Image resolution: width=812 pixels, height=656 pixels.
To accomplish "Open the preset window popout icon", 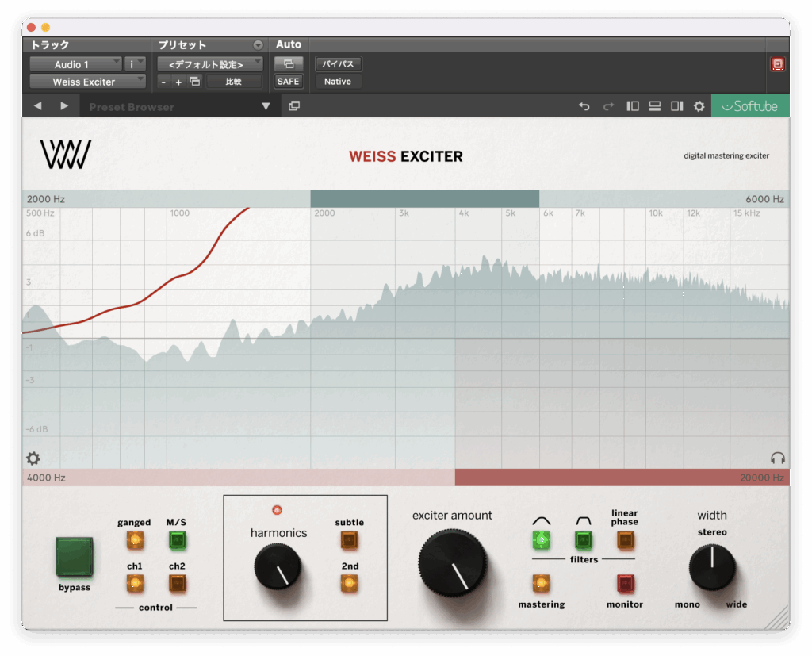I will [x=294, y=106].
